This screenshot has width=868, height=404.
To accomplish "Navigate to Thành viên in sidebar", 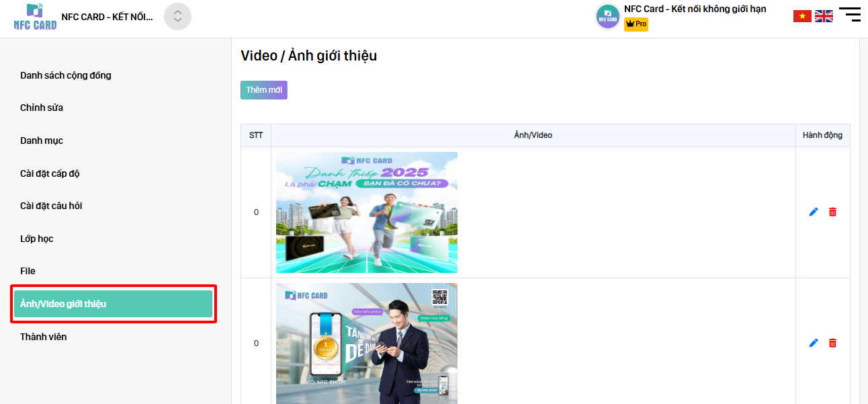I will pos(44,337).
